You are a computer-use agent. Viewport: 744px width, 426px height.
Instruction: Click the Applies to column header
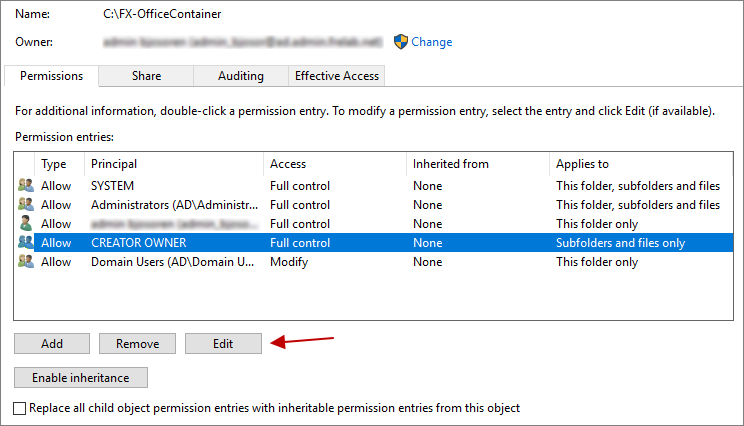pyautogui.click(x=582, y=164)
